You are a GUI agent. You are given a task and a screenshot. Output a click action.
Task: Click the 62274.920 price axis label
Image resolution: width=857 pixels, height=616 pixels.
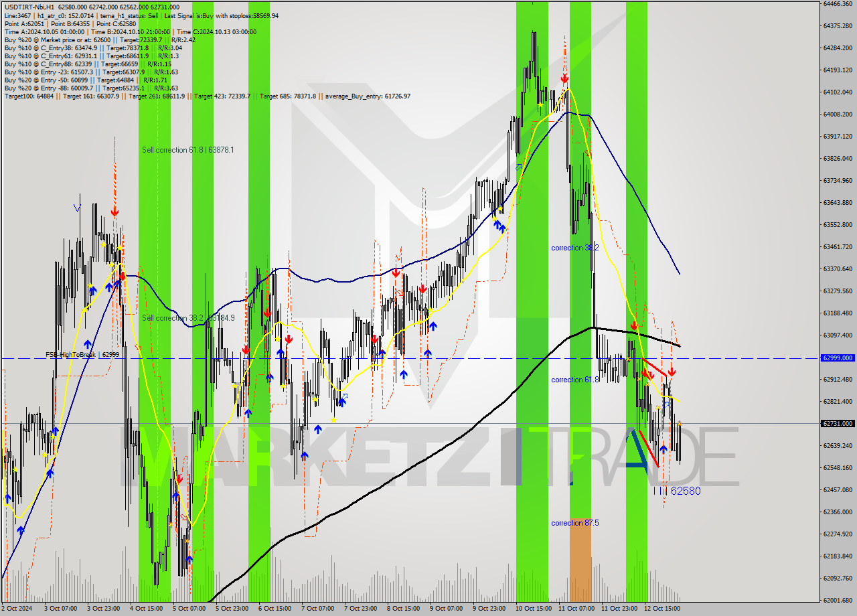838,534
